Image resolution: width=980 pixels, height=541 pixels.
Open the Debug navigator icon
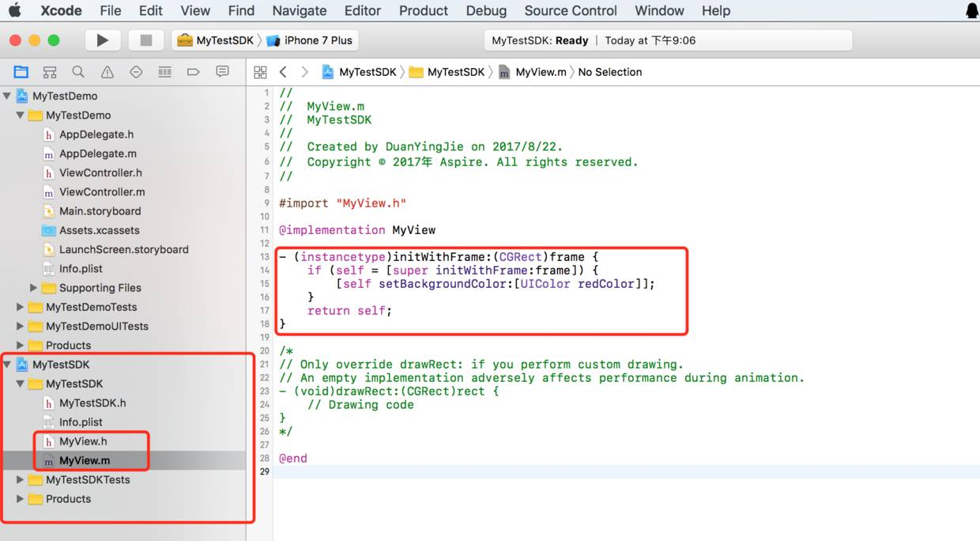(164, 72)
